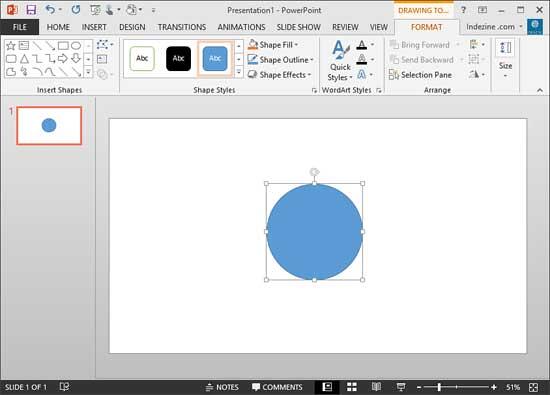
Task: Save the presentation from the Quick Access Toolbar
Action: [x=31, y=10]
